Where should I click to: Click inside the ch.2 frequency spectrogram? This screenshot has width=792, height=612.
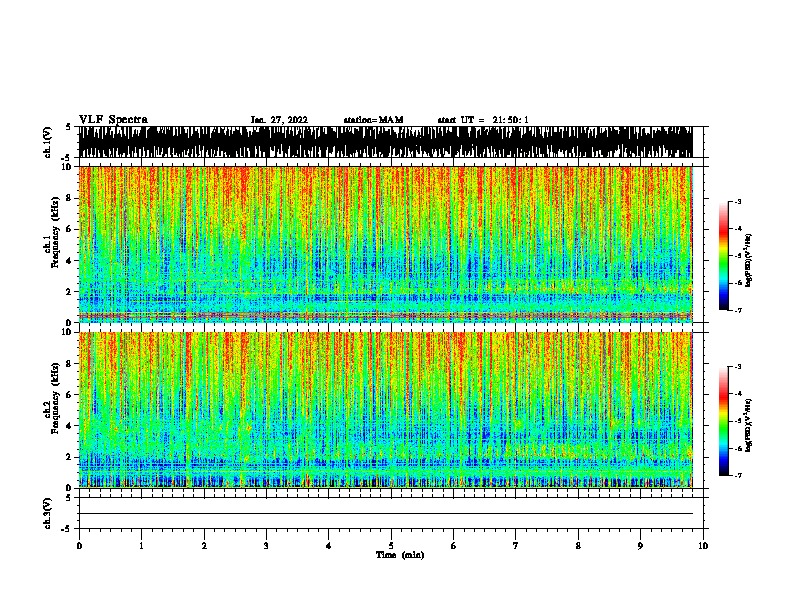click(385, 410)
